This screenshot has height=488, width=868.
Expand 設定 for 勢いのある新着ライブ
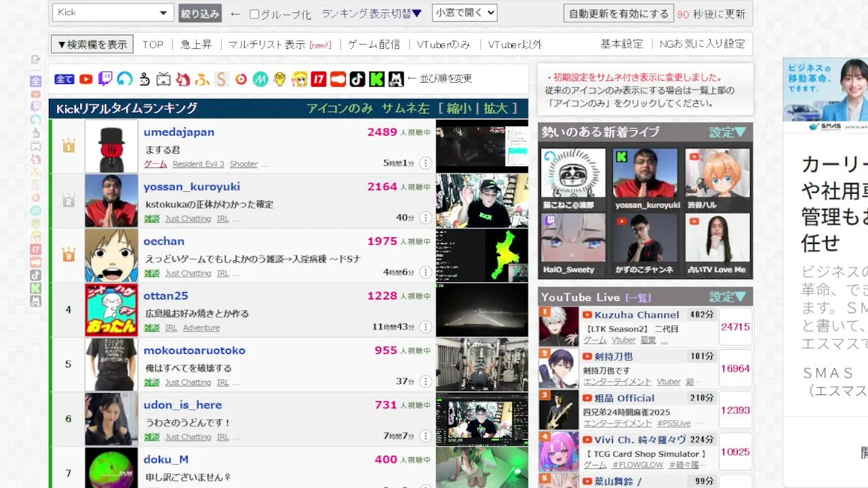[x=728, y=132]
